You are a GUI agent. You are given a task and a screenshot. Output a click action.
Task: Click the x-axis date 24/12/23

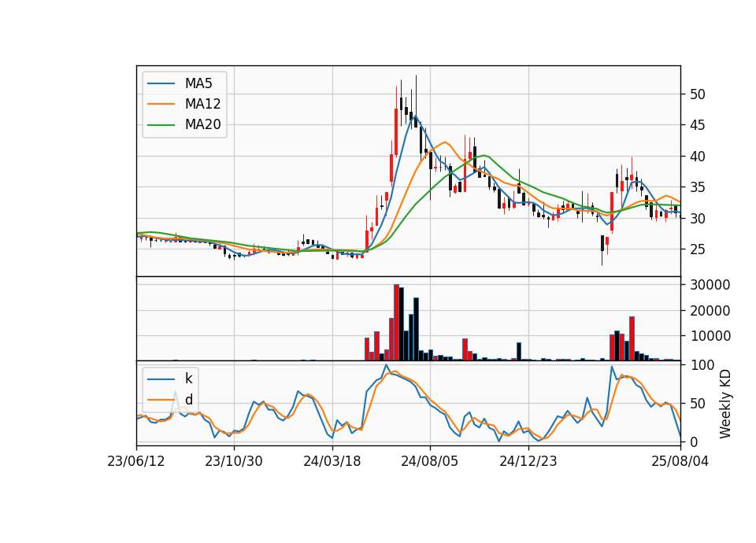pyautogui.click(x=528, y=461)
